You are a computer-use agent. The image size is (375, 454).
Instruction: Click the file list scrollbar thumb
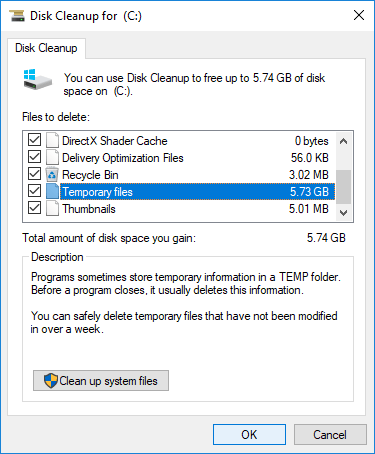click(x=343, y=187)
